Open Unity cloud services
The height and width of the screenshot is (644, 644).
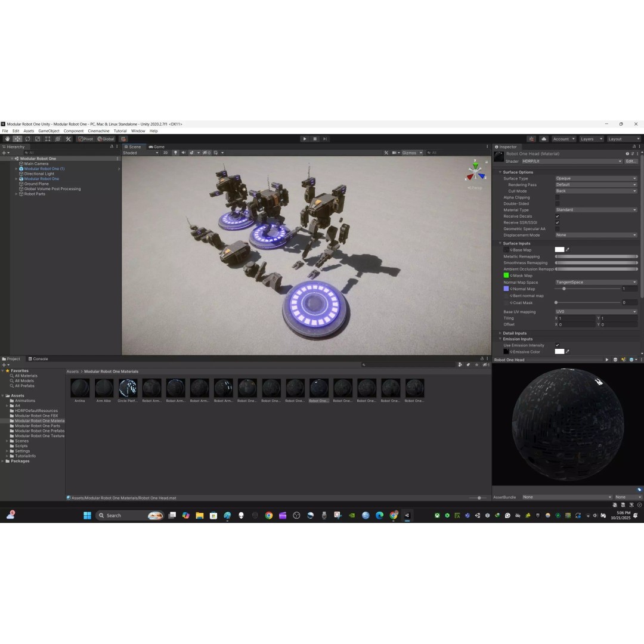544,139
